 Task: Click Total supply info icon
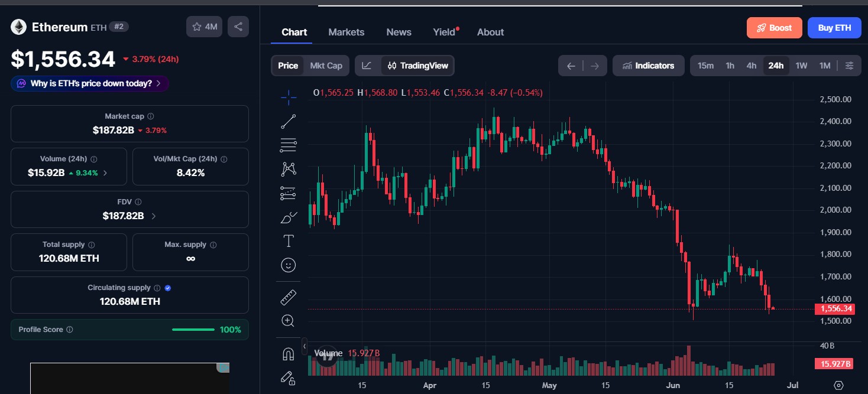(x=92, y=245)
